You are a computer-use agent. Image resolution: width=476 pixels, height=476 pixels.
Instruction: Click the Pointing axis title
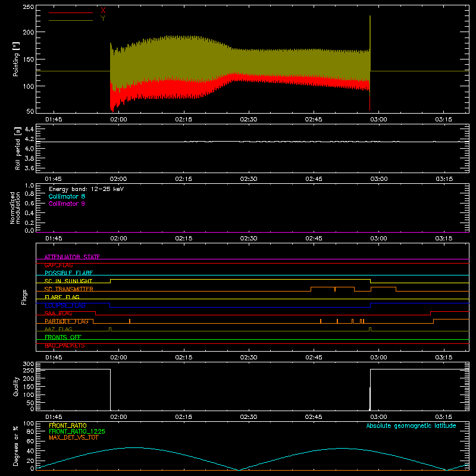point(16,59)
